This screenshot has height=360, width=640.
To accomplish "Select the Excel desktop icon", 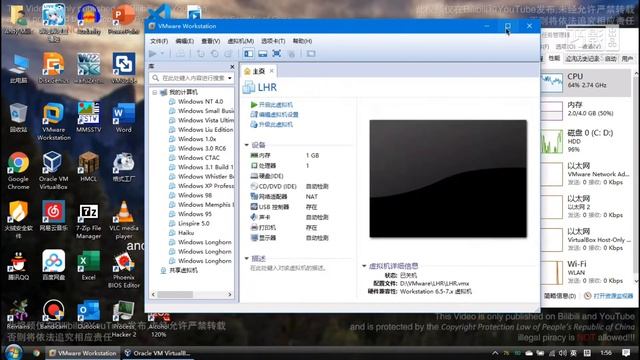I will pos(89,265).
